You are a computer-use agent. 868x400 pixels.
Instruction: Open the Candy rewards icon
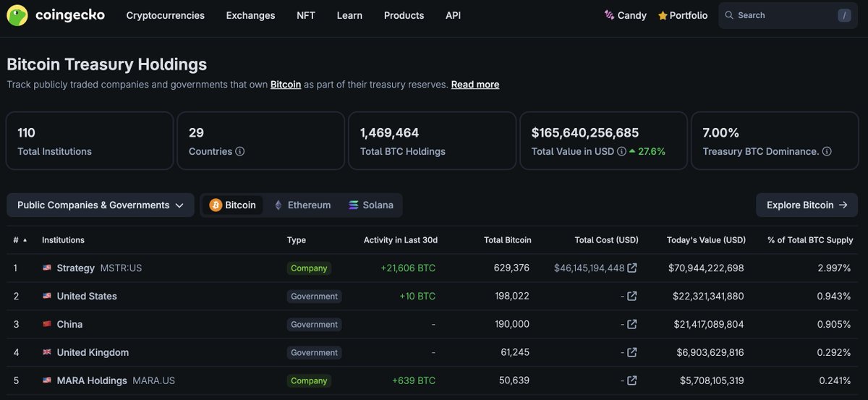609,15
